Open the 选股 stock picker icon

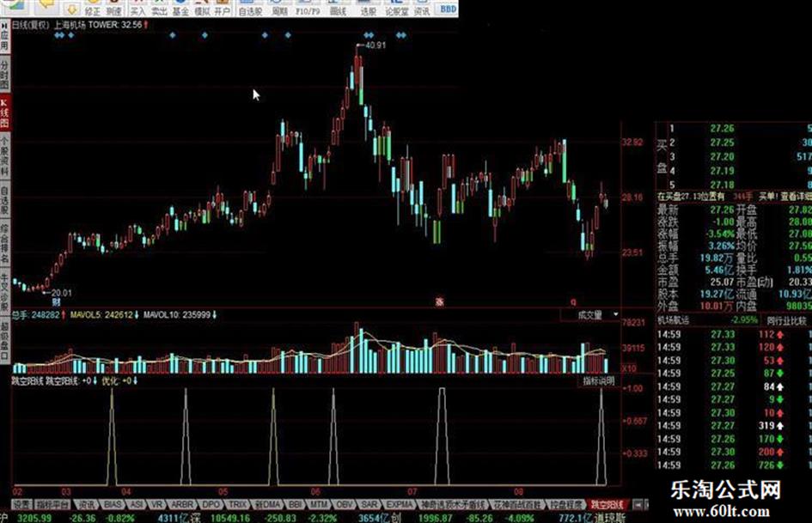tap(369, 8)
